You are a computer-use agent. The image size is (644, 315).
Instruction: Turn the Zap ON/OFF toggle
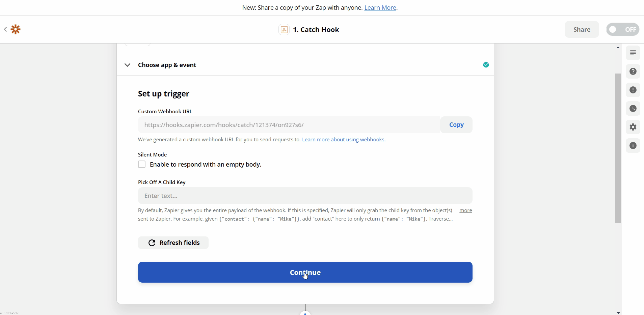[622, 30]
